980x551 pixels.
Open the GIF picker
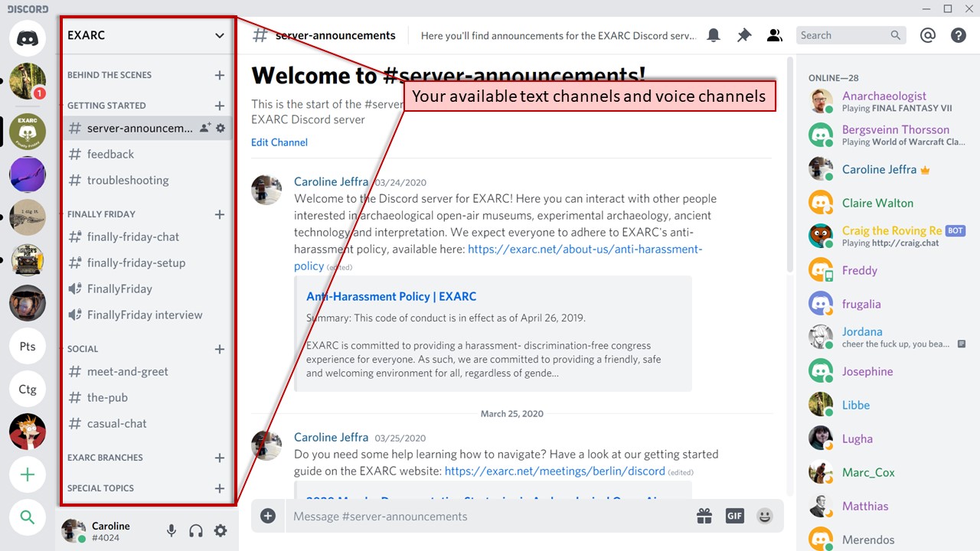(x=734, y=516)
